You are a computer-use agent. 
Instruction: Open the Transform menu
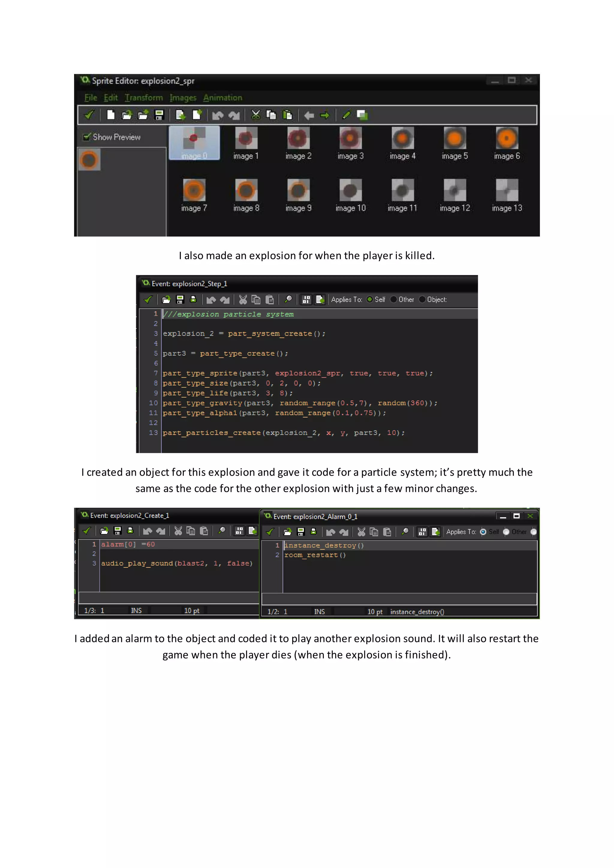point(144,98)
